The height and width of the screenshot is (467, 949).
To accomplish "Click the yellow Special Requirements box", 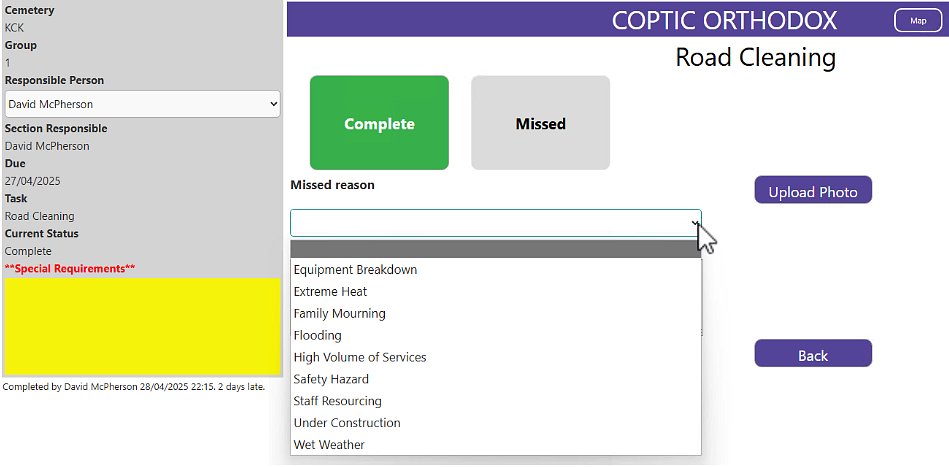I will click(142, 326).
